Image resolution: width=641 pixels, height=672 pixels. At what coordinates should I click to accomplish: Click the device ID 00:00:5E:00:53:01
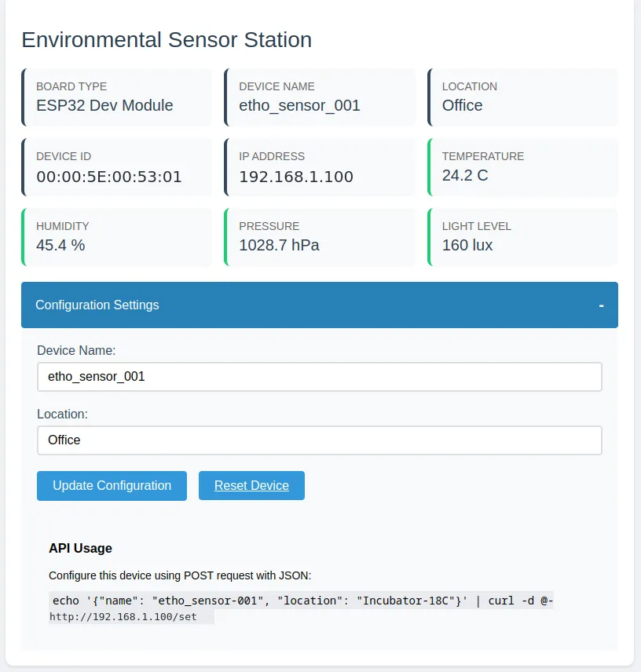[x=109, y=177]
